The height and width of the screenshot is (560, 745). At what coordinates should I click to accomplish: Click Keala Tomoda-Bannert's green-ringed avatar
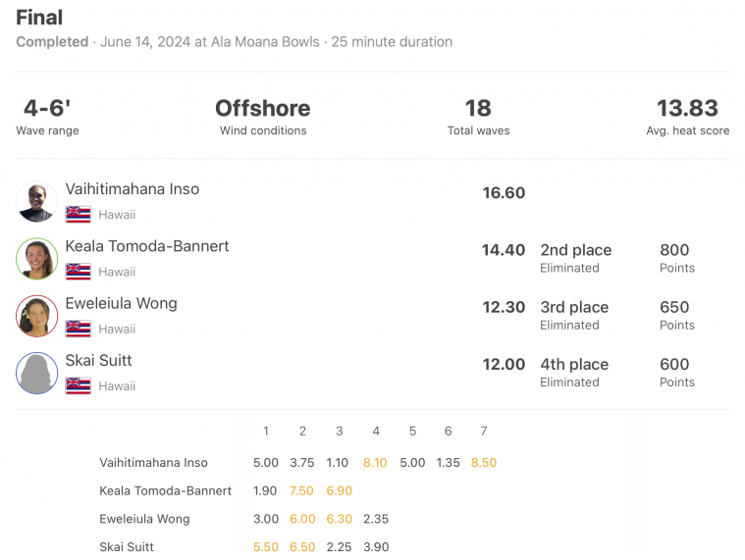(x=37, y=259)
